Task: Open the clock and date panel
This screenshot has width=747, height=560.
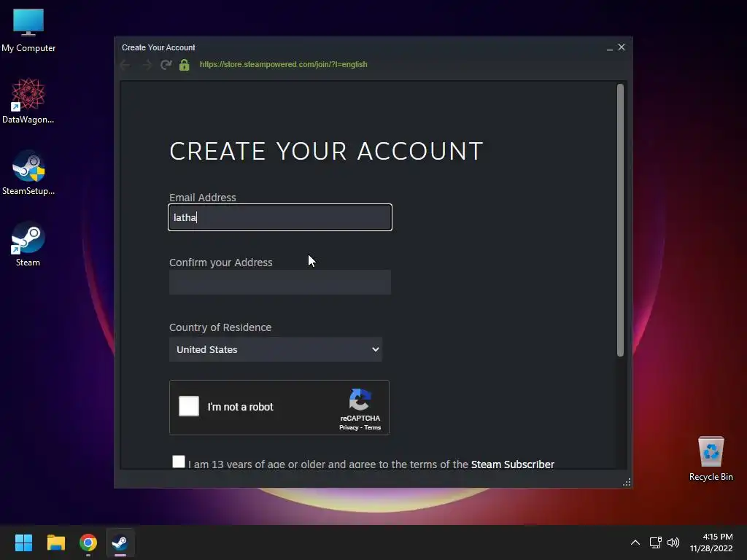Action: click(x=711, y=542)
